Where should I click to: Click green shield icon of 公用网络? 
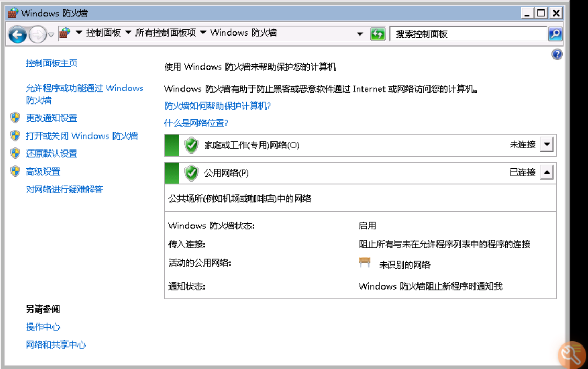pos(191,172)
